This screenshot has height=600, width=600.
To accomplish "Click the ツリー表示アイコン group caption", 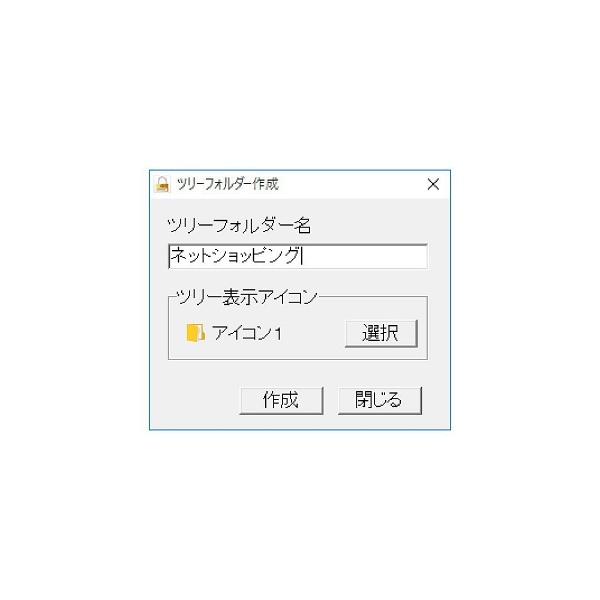I will click(247, 297).
